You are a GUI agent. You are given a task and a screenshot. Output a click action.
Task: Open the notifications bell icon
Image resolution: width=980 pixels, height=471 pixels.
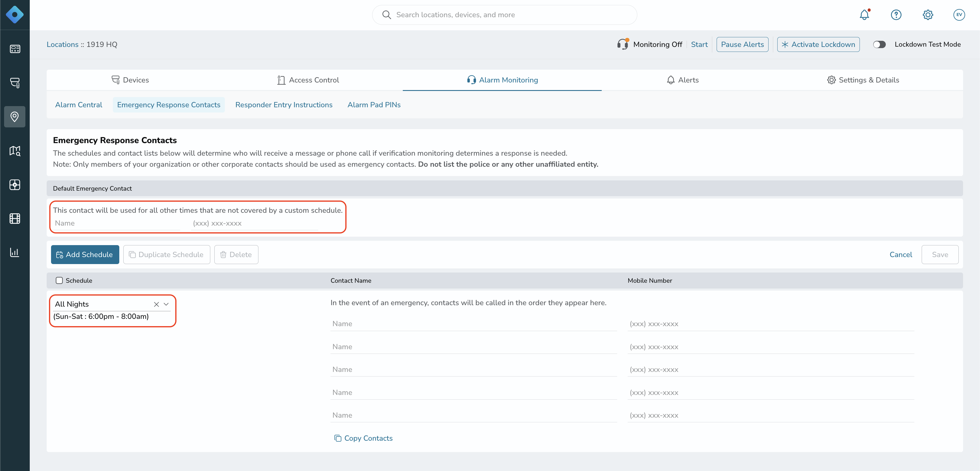tap(864, 15)
